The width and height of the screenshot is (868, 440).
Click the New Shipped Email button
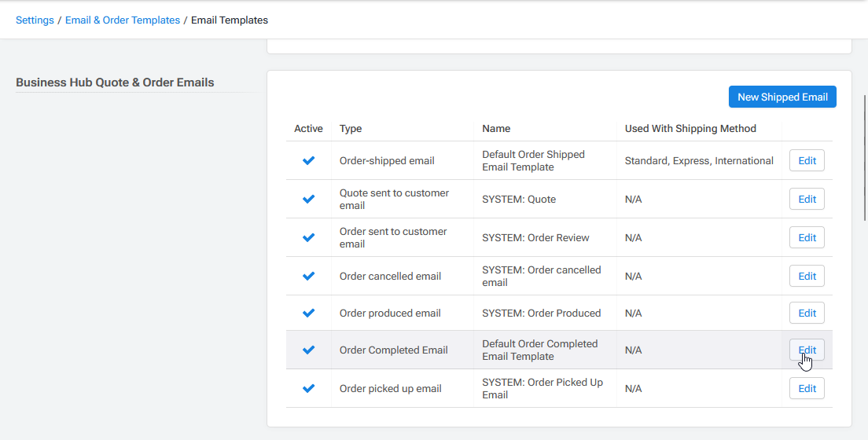(x=782, y=97)
